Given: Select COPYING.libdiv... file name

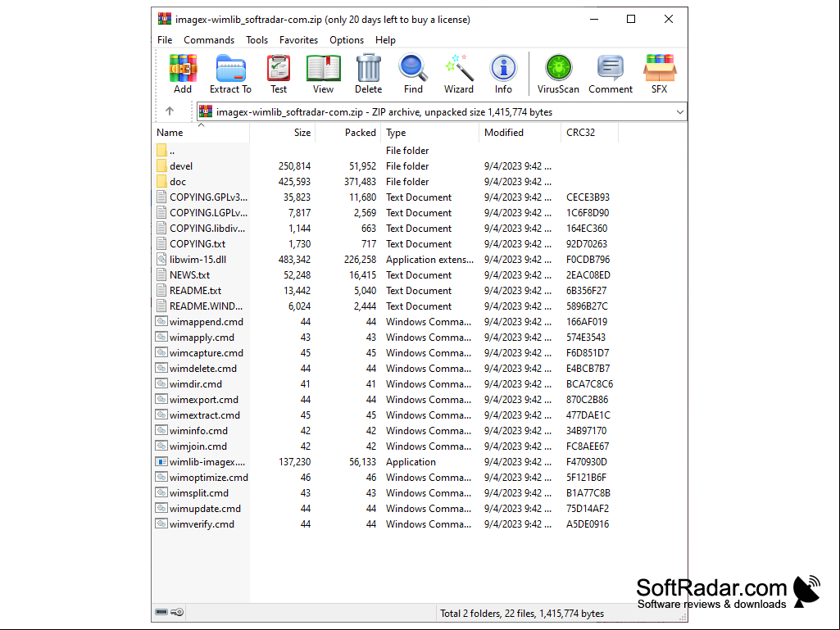Looking at the screenshot, I should [207, 229].
